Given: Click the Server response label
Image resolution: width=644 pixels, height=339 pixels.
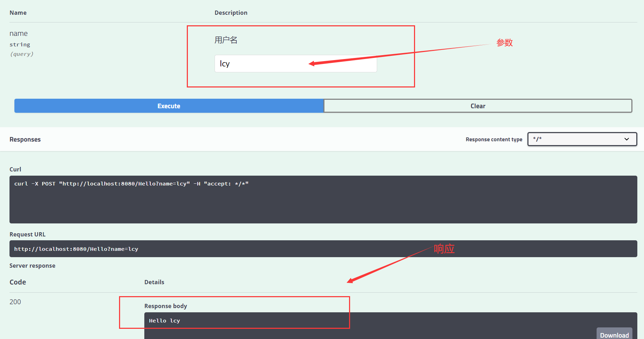Looking at the screenshot, I should click(32, 266).
